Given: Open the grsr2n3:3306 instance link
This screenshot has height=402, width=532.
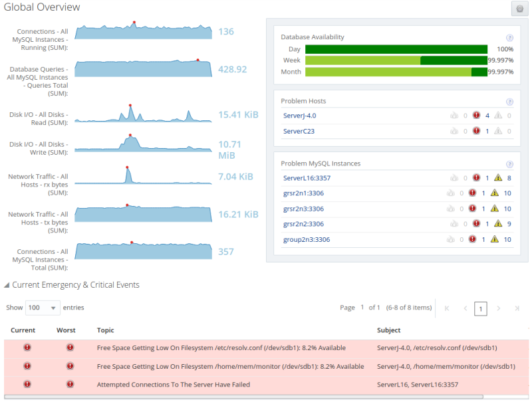Looking at the screenshot, I should tap(303, 209).
